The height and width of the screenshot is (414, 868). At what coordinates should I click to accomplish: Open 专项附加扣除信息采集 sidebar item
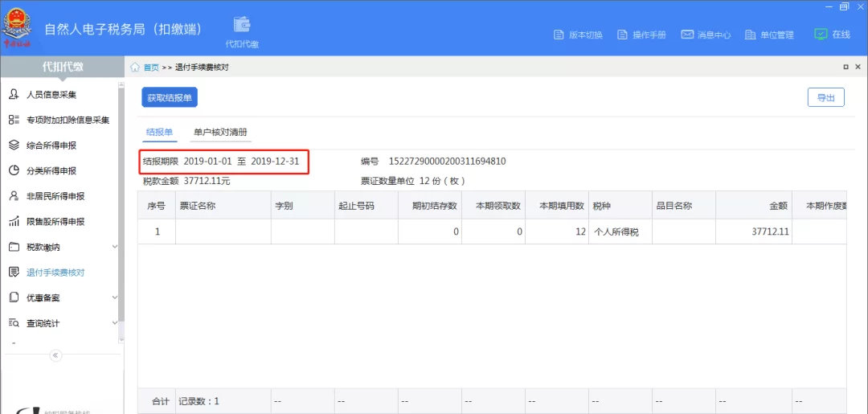tap(68, 121)
